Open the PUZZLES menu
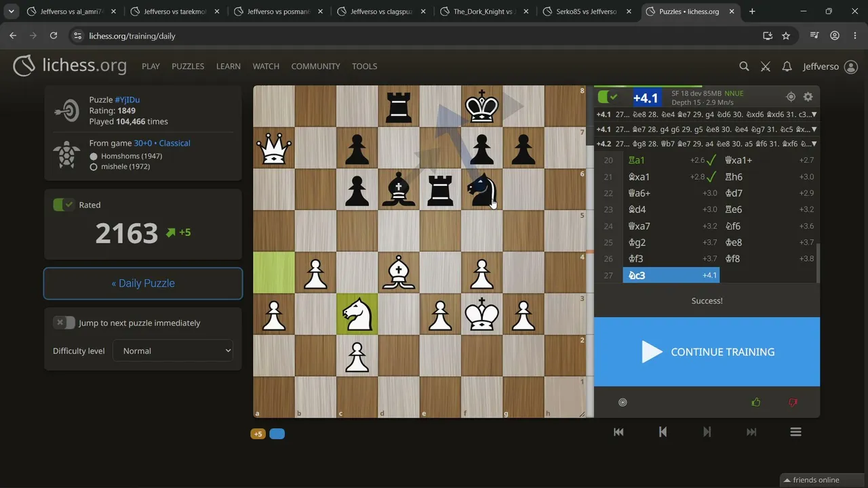Viewport: 868px width, 488px height. pyautogui.click(x=188, y=66)
